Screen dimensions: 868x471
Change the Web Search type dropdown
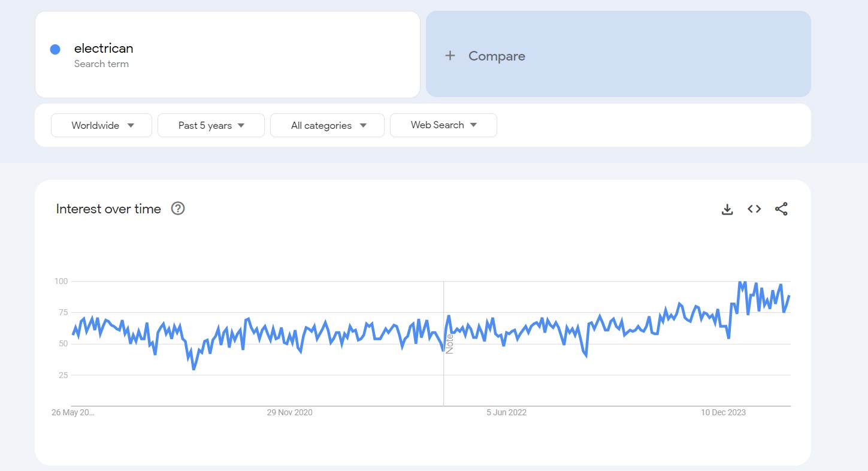point(443,125)
